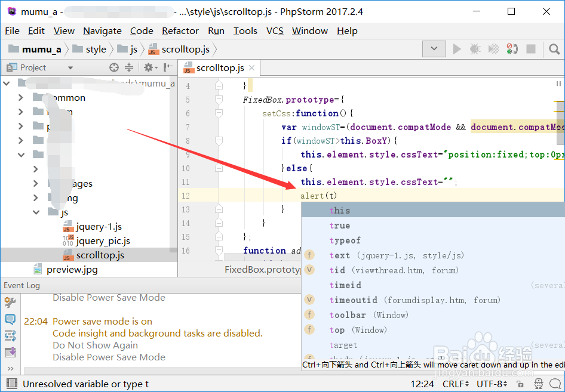The width and height of the screenshot is (565, 392).
Task: Choose 'text (jquery-1.js, style/js)' completion
Action: 433,255
